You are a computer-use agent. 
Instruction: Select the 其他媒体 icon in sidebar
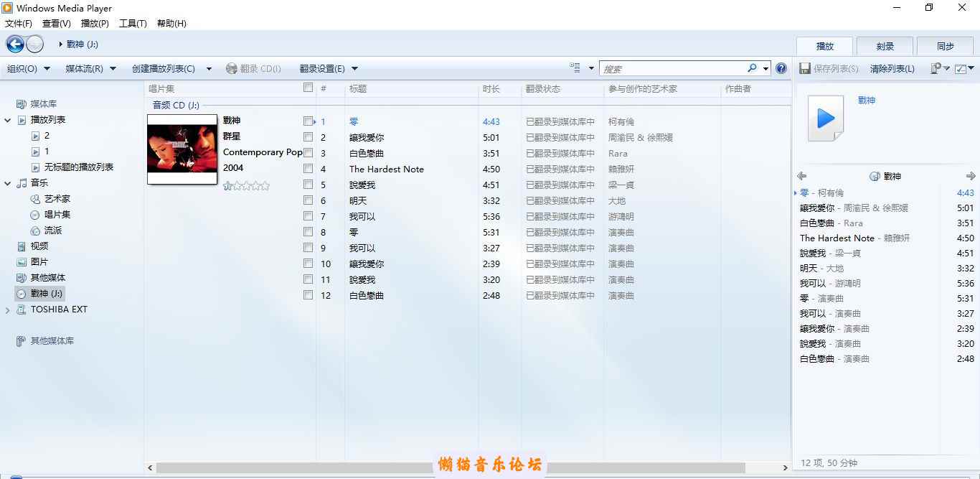tap(22, 278)
